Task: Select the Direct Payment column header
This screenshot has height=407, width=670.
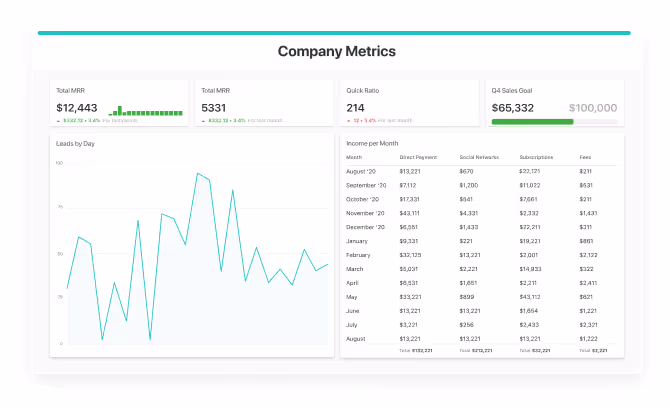Action: click(x=418, y=158)
